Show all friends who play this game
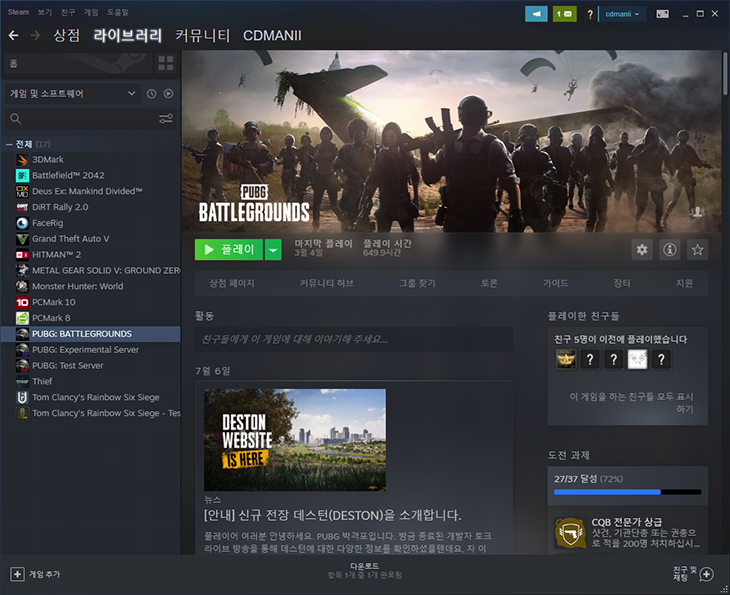Screen dimensions: 730x595 (631, 403)
